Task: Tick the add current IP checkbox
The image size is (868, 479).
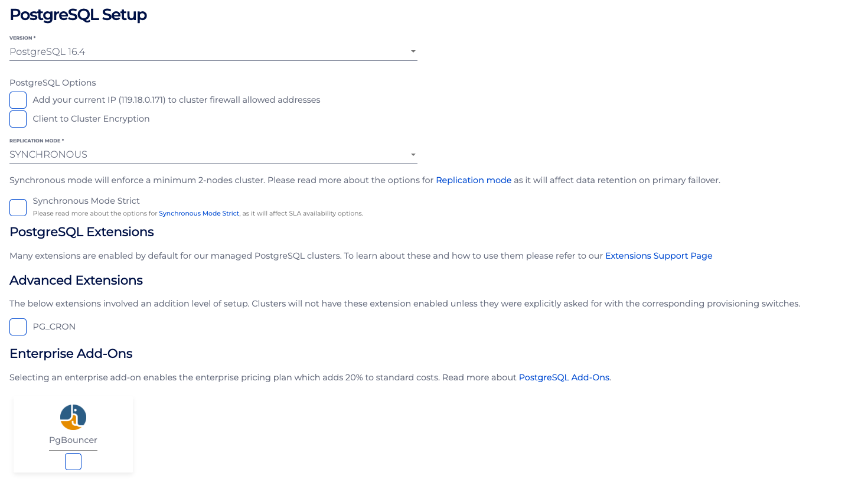Action: tap(18, 100)
